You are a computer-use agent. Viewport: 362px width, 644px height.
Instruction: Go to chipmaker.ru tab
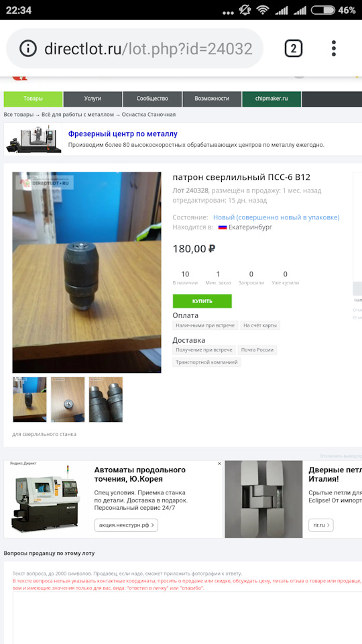coord(271,99)
